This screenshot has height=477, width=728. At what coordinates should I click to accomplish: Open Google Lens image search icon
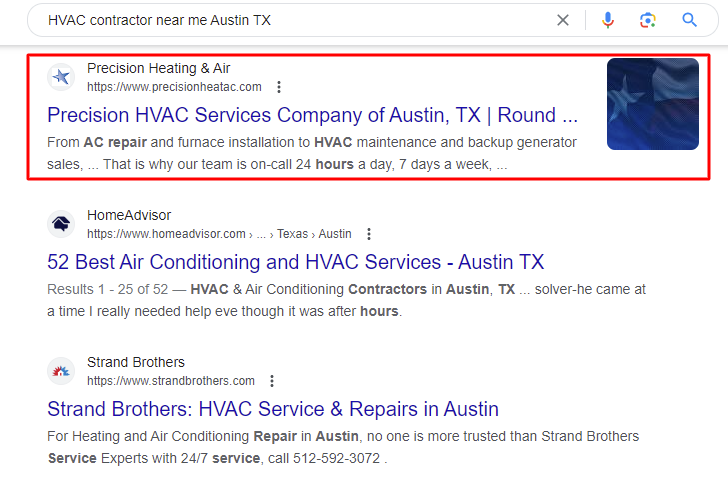647,20
